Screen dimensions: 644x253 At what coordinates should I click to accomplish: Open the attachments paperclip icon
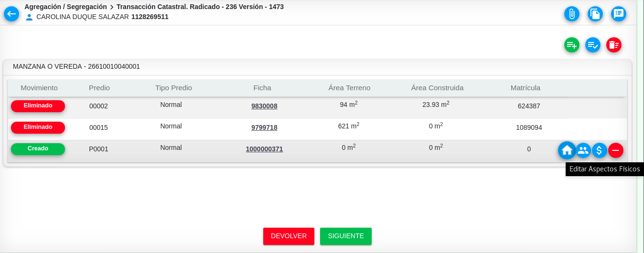571,14
